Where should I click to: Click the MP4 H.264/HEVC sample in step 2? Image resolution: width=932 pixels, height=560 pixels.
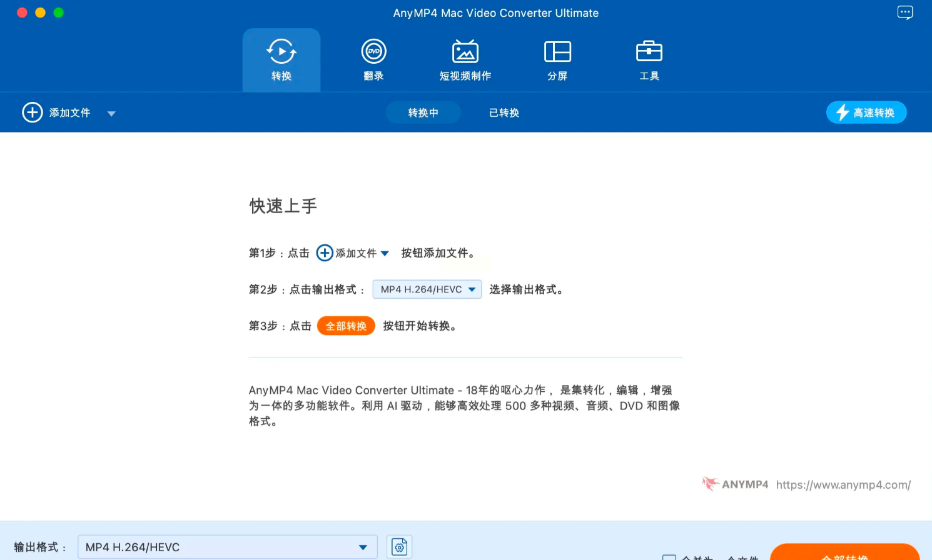[427, 289]
